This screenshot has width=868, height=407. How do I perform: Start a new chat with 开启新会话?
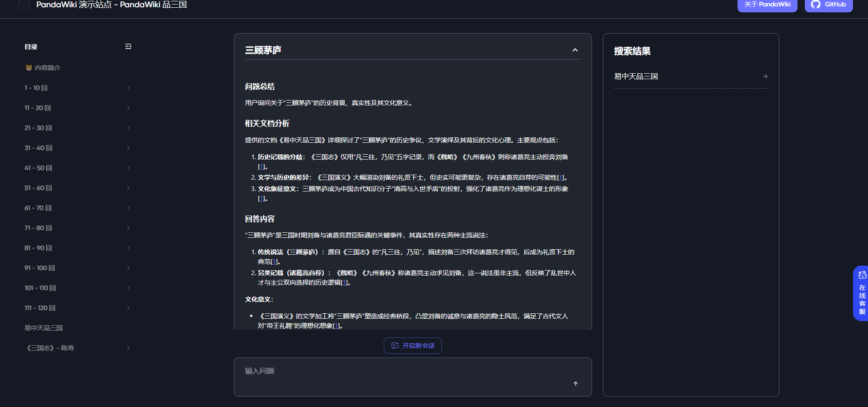(x=413, y=346)
